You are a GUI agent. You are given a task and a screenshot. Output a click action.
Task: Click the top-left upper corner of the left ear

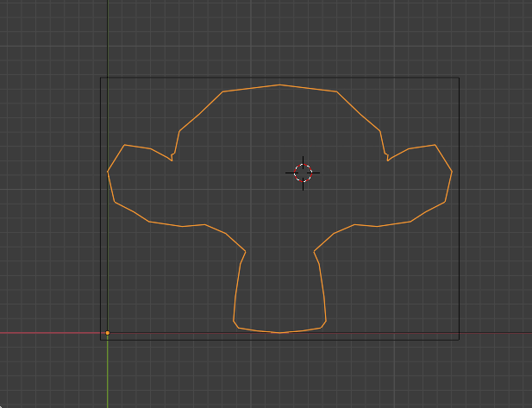click(126, 145)
